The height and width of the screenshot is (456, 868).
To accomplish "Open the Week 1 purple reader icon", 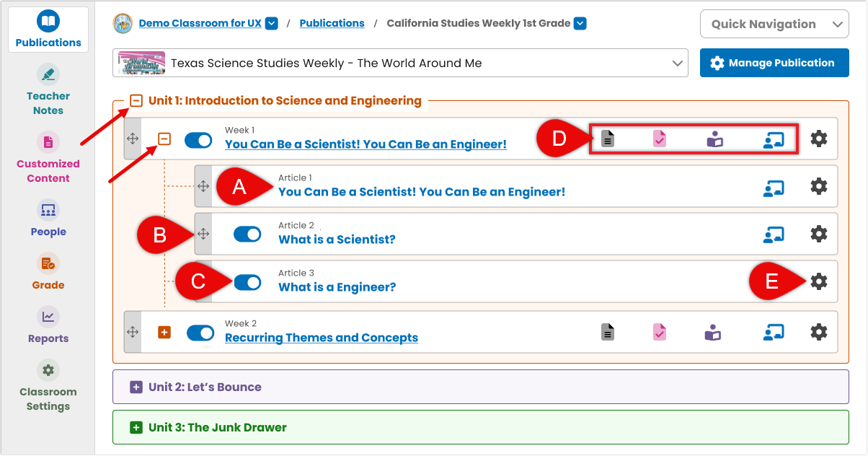I will tap(714, 139).
